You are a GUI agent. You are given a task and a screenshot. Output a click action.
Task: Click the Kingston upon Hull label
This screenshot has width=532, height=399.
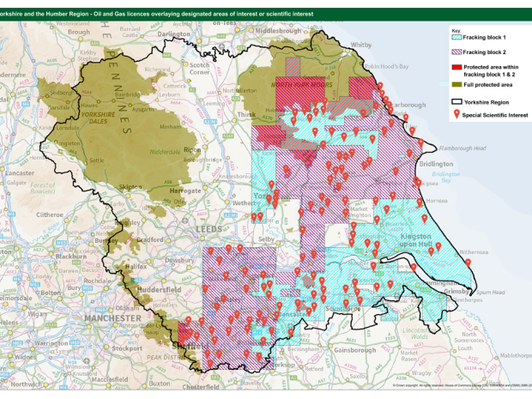click(415, 240)
